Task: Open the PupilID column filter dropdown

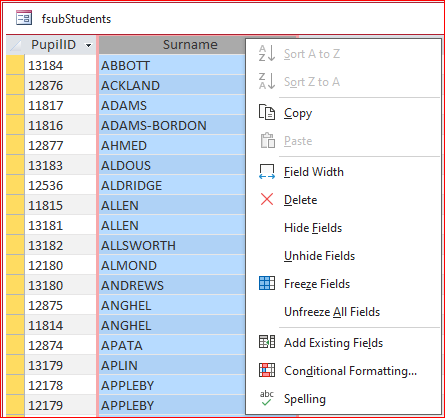Action: (x=88, y=45)
